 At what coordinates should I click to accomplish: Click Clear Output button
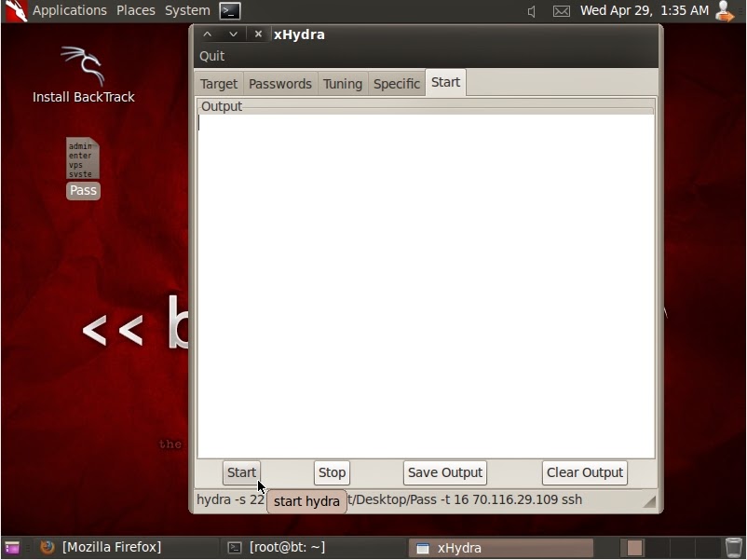pyautogui.click(x=585, y=472)
